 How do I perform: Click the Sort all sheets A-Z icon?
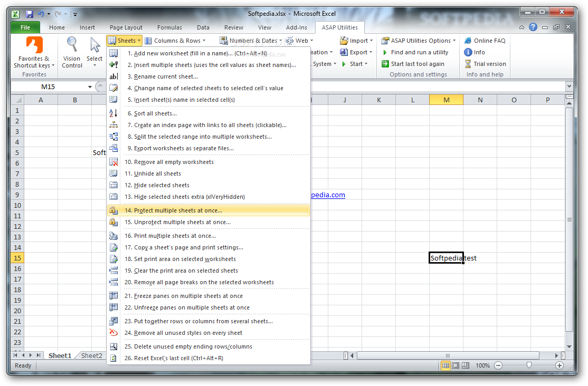point(113,113)
